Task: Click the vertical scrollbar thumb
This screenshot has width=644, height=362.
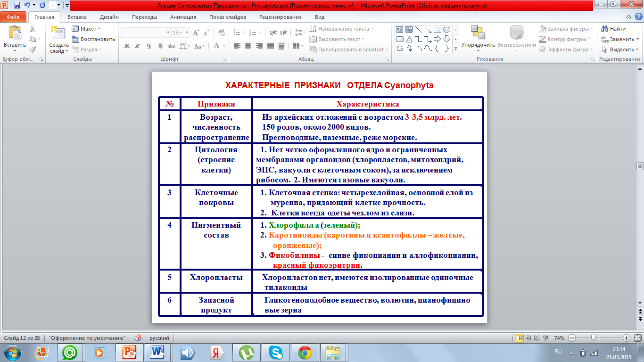Action: [640, 166]
